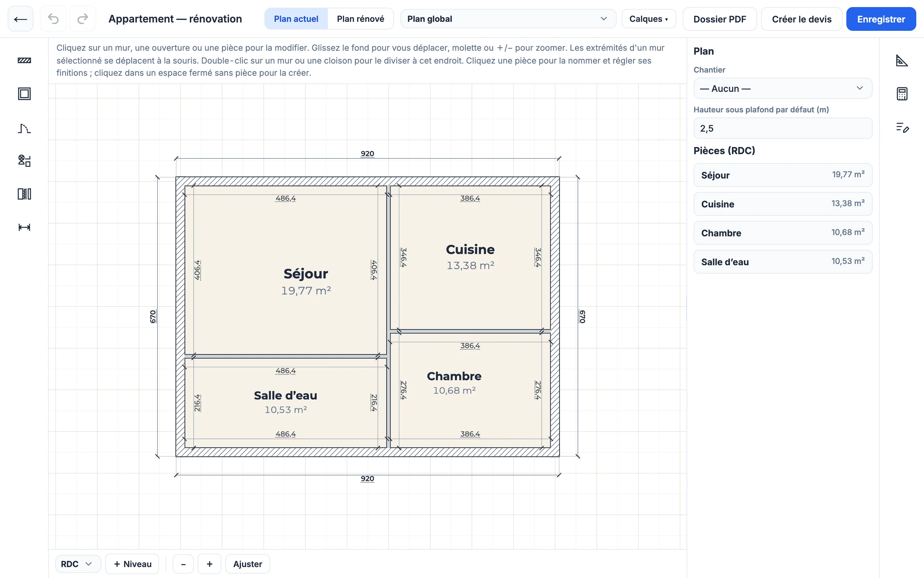
Task: Click the Dossier PDF button
Action: 719,19
